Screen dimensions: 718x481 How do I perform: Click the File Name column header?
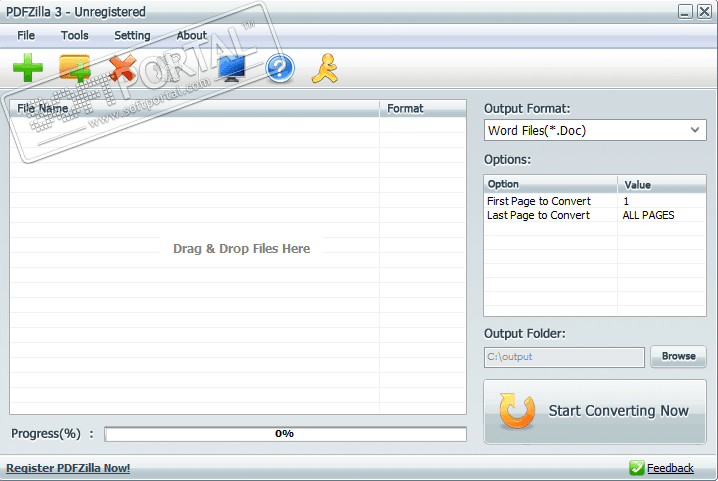195,109
